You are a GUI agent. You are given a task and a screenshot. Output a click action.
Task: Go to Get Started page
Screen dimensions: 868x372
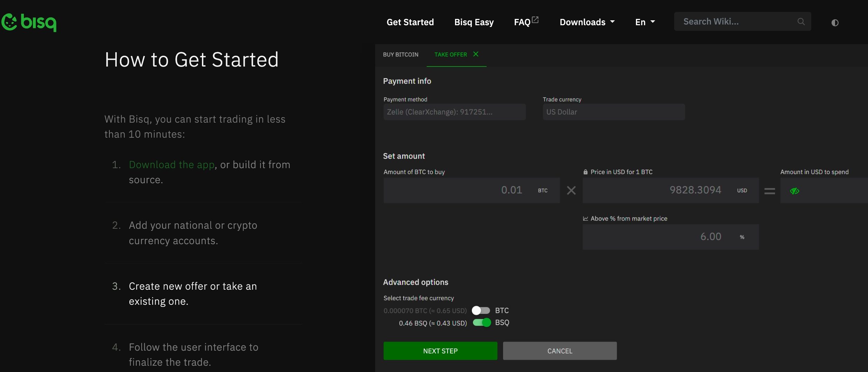coord(410,22)
